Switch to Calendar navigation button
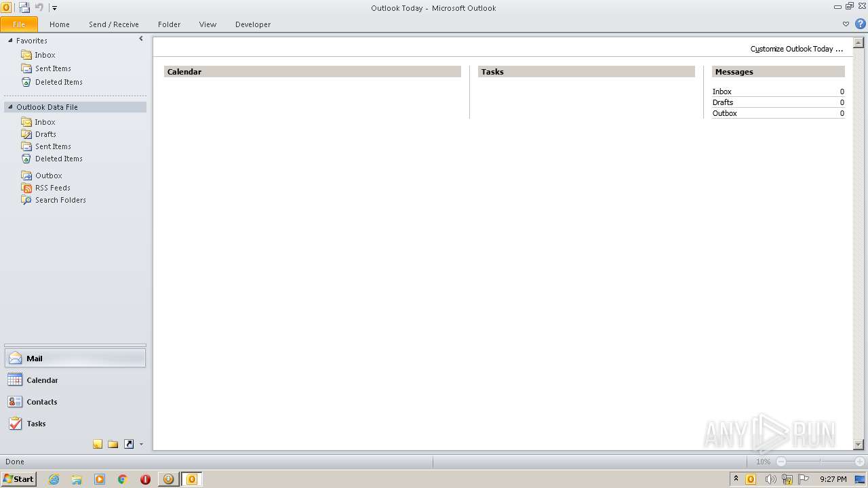 pos(75,380)
